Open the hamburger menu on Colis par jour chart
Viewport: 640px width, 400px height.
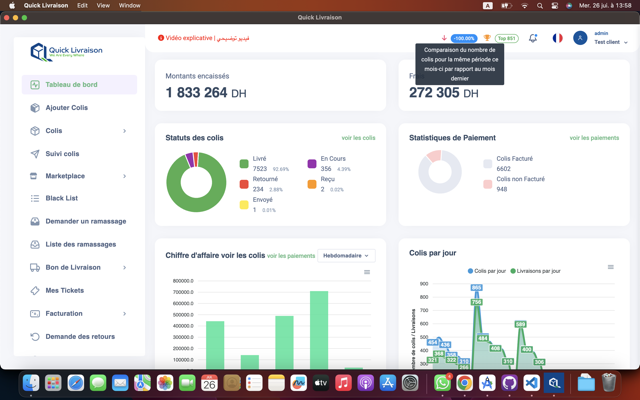point(611,267)
